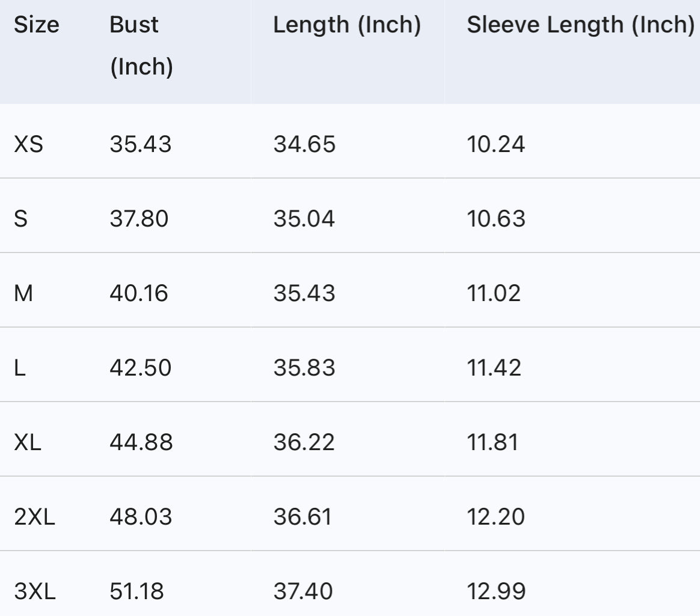Click the length value 35.83
Image resolution: width=700 pixels, height=616 pixels.
(x=304, y=368)
